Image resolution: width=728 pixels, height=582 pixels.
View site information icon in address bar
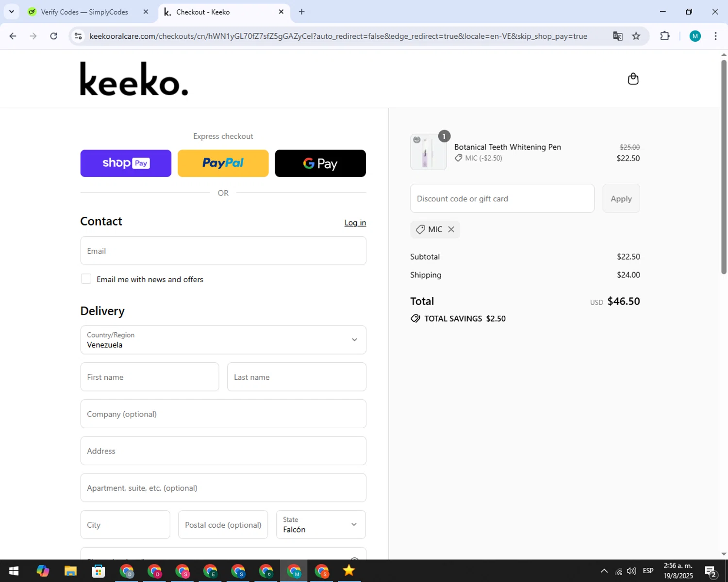[x=78, y=36]
